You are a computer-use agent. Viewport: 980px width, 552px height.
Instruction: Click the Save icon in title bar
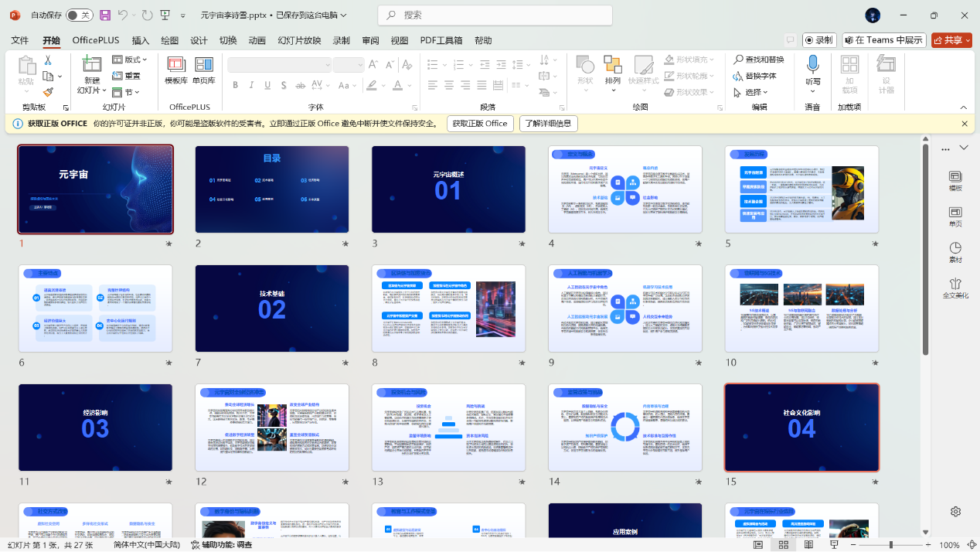coord(105,15)
